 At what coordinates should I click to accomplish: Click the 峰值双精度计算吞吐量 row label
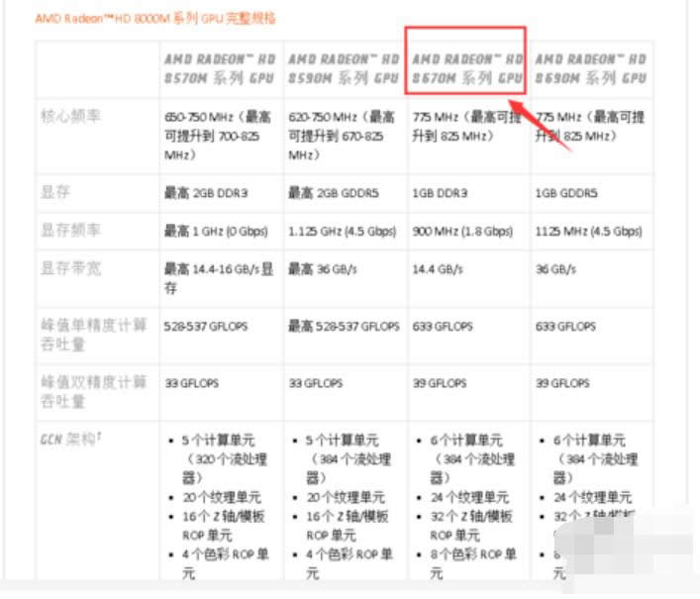(x=93, y=391)
